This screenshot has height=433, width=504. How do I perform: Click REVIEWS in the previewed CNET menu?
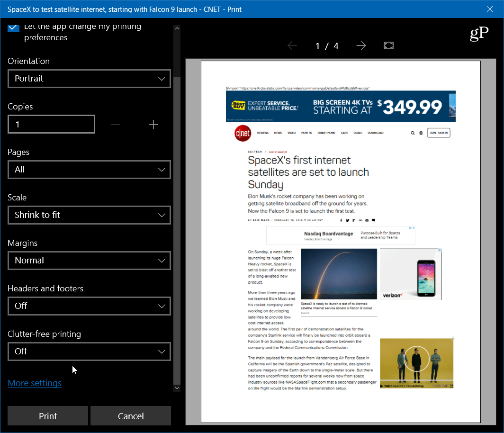pos(262,133)
